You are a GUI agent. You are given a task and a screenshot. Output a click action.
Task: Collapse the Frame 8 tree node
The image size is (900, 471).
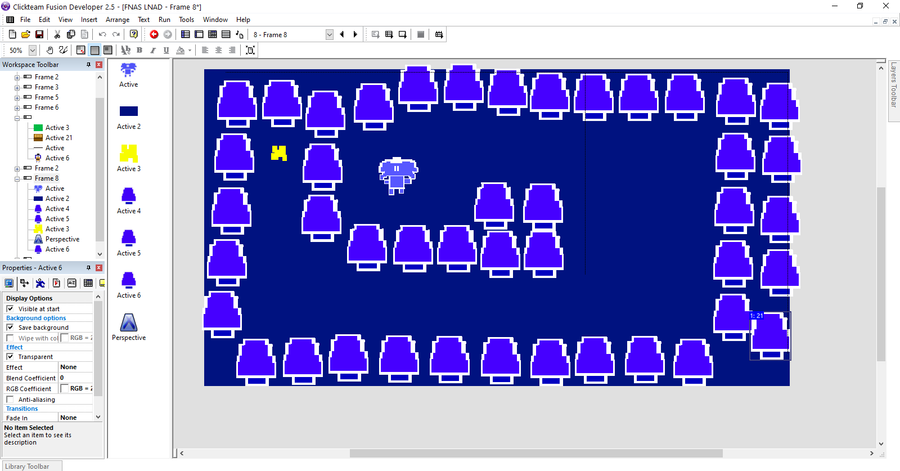(x=17, y=178)
